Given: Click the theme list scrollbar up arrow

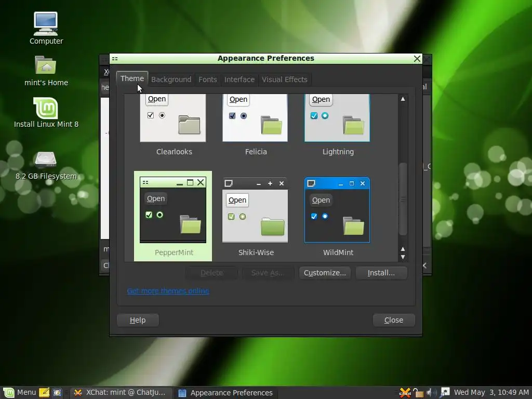Looking at the screenshot, I should point(403,99).
